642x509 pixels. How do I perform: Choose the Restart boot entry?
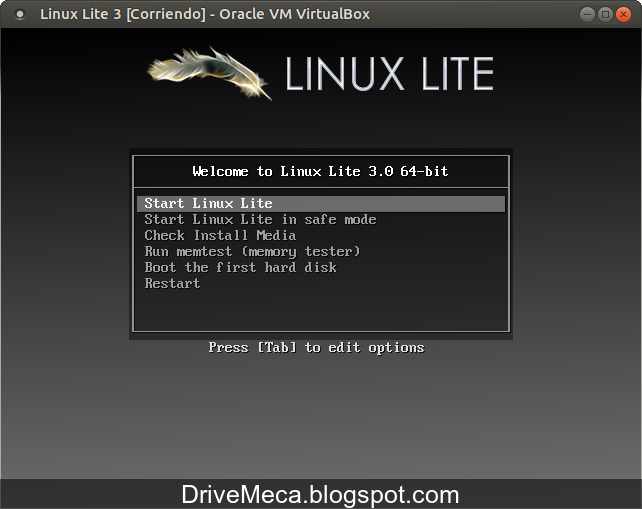point(172,283)
